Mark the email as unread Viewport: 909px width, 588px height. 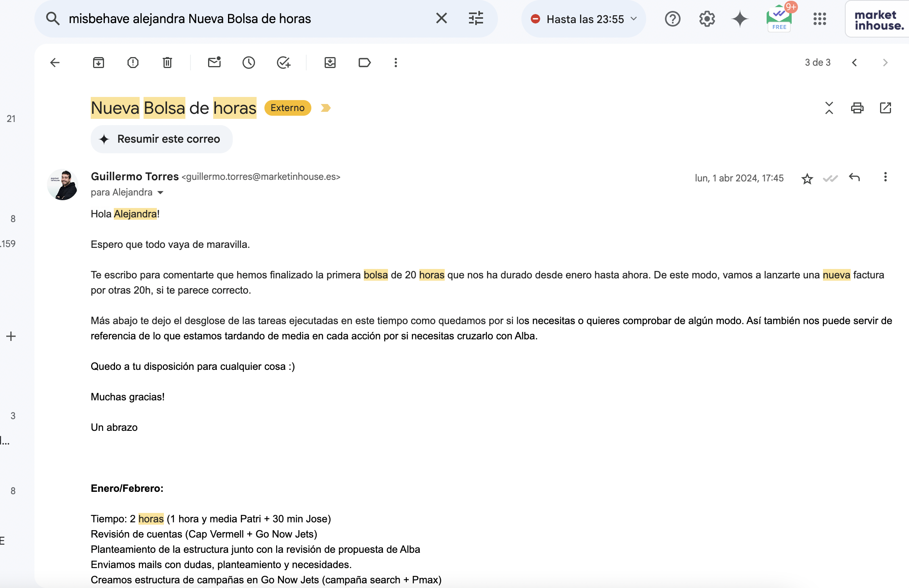(214, 63)
